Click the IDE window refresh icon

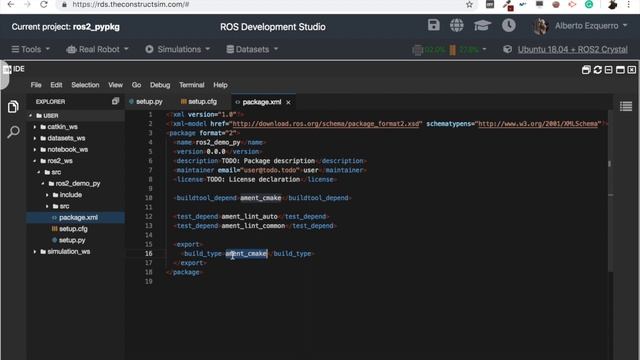point(598,70)
